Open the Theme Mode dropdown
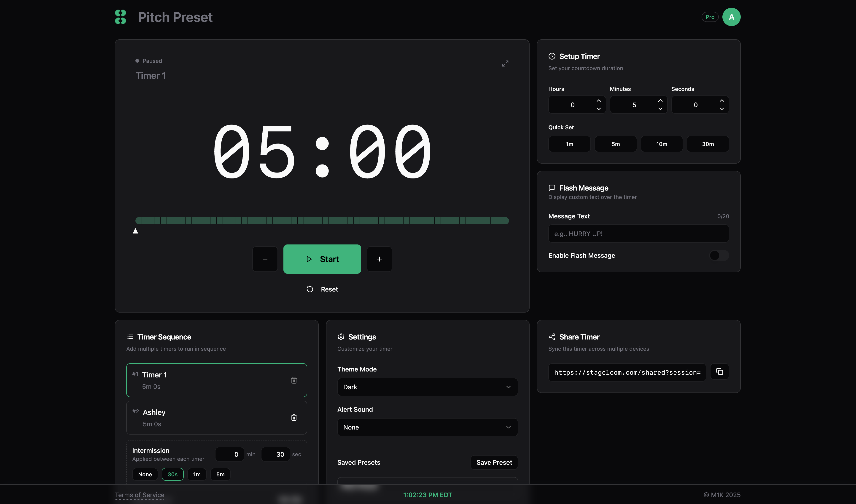The height and width of the screenshot is (504, 856). pos(427,387)
